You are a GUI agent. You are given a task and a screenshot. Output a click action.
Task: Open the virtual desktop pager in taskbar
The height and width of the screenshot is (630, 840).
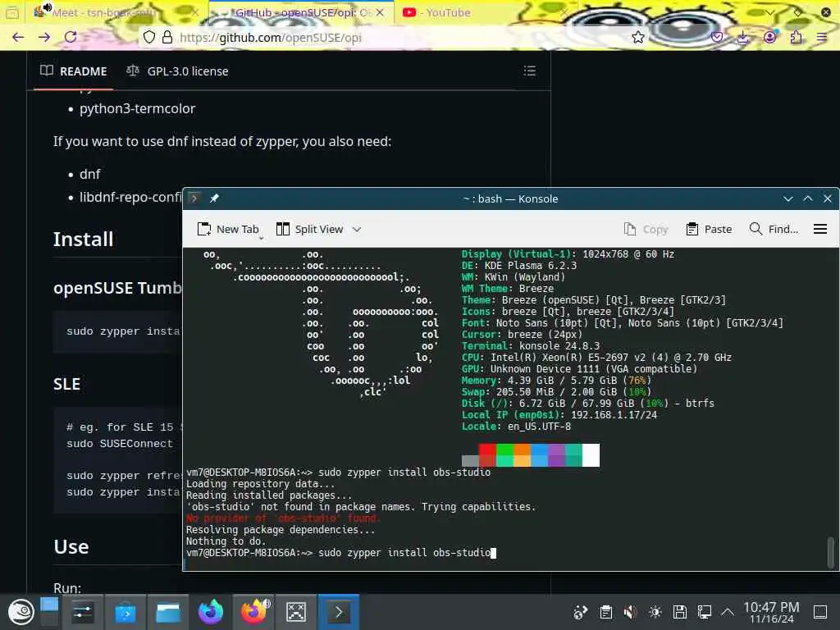click(x=48, y=612)
